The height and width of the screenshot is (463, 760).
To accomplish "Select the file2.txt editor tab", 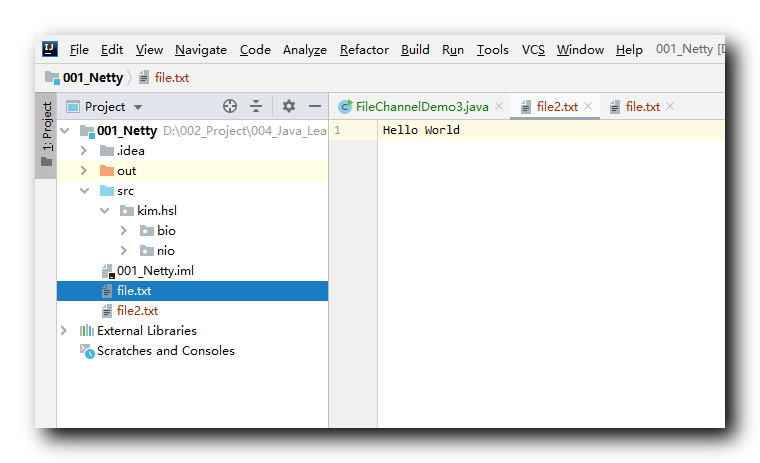I will tap(557, 107).
